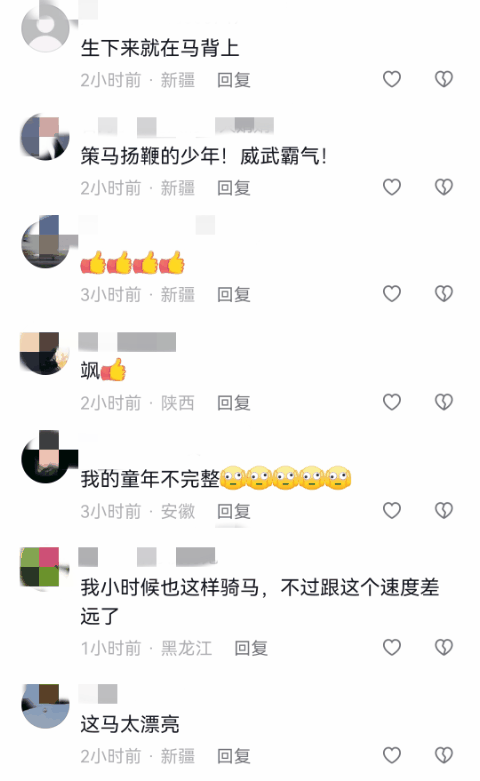Dislike the comment 生下来就在马背上
Image resolution: width=480 pixels, height=781 pixels.
click(444, 79)
